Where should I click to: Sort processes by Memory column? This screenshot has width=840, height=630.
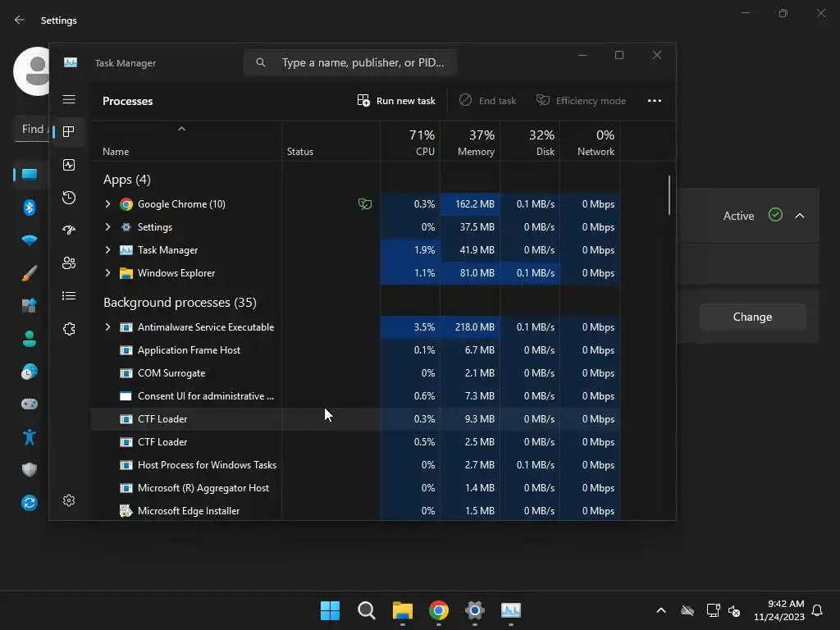point(470,142)
